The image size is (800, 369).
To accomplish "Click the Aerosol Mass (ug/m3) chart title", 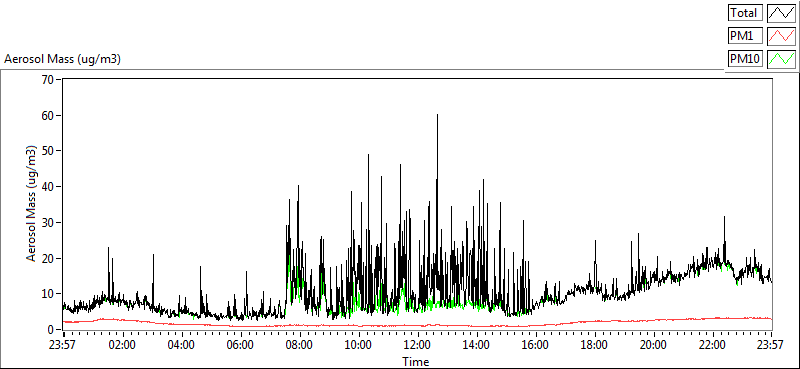I will pos(62,59).
